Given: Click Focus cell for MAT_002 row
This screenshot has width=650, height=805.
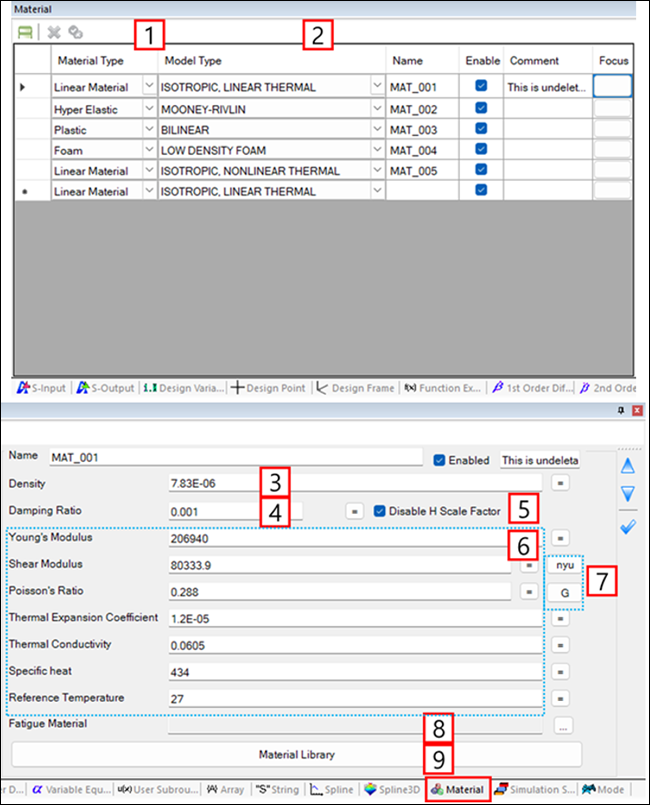Looking at the screenshot, I should tap(613, 108).
